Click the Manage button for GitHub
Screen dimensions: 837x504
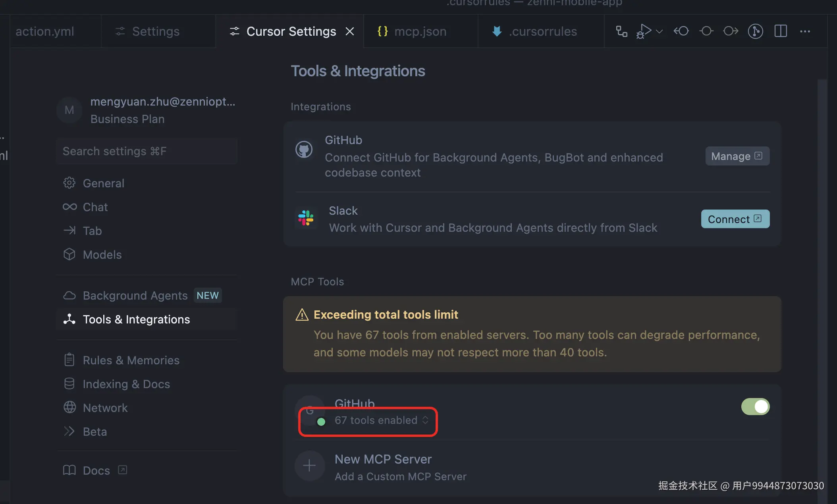pyautogui.click(x=737, y=156)
